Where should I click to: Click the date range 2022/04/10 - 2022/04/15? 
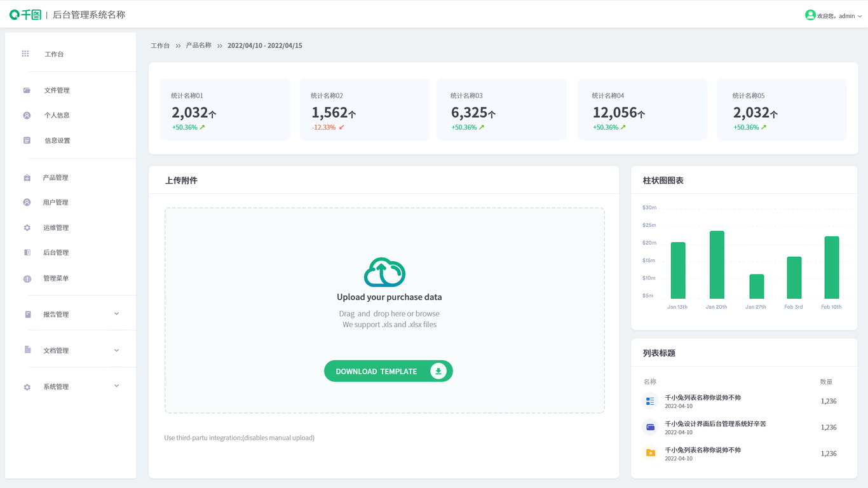[265, 46]
